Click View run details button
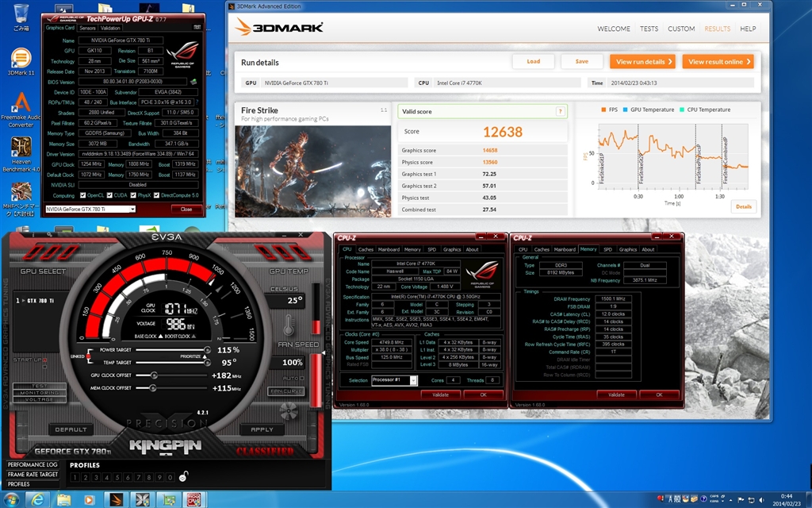The image size is (812, 508). (x=642, y=62)
